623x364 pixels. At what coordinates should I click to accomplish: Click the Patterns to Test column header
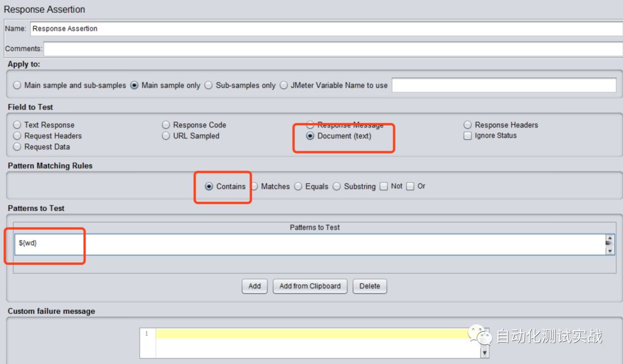(x=315, y=228)
